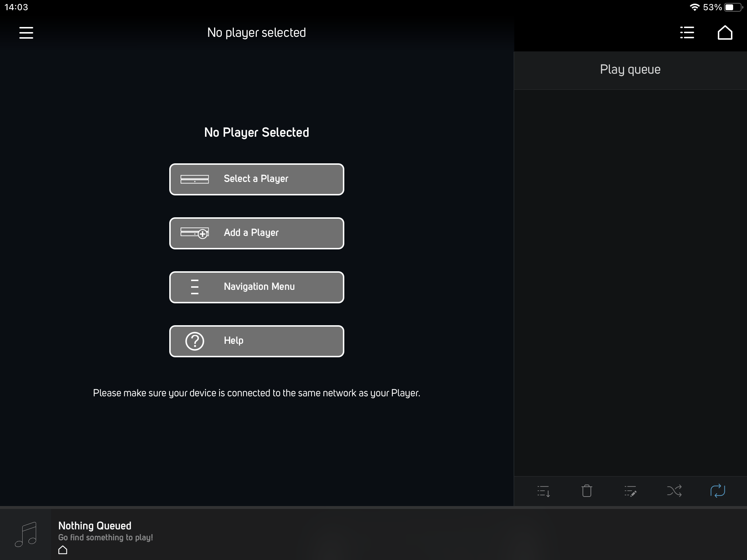Image resolution: width=747 pixels, height=560 pixels.
Task: Open the hamburger navigation menu
Action: pos(26,33)
